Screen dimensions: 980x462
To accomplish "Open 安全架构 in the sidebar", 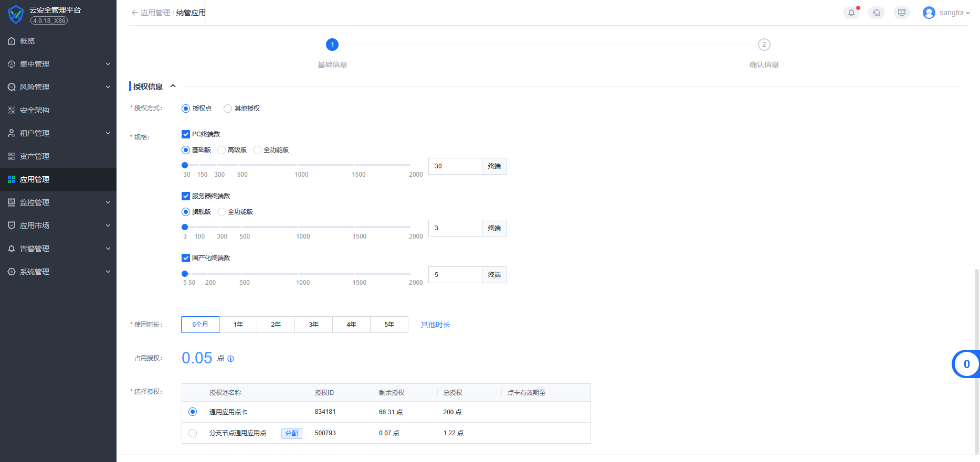I will (x=35, y=110).
